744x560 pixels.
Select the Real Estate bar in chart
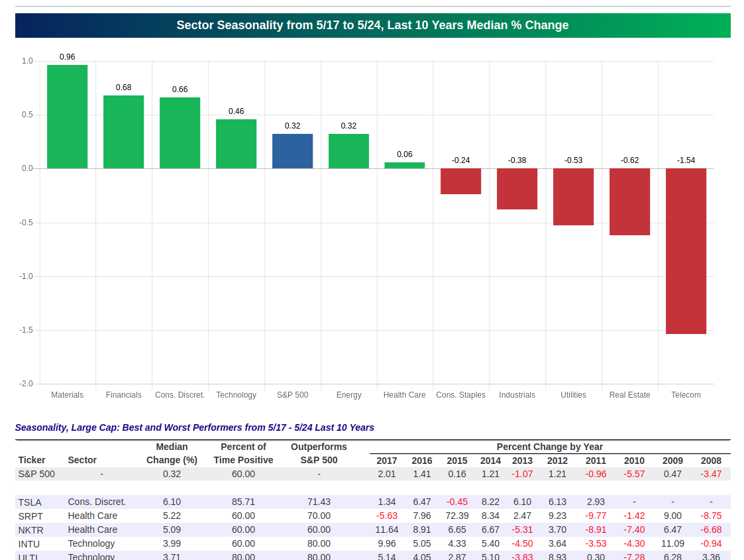(629, 201)
